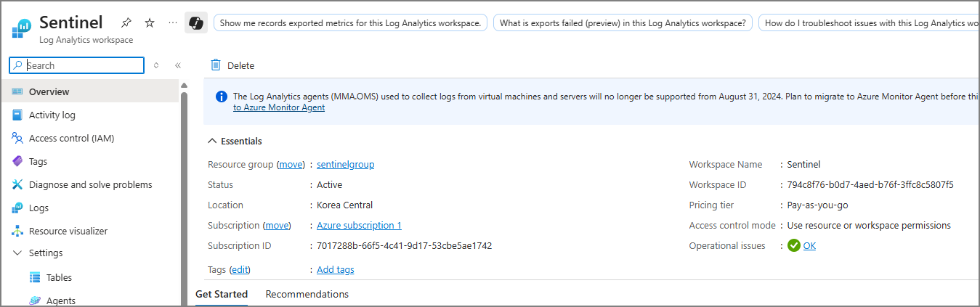Click the edit link next to Tags
Screen dimensions: 980x307
pos(240,269)
